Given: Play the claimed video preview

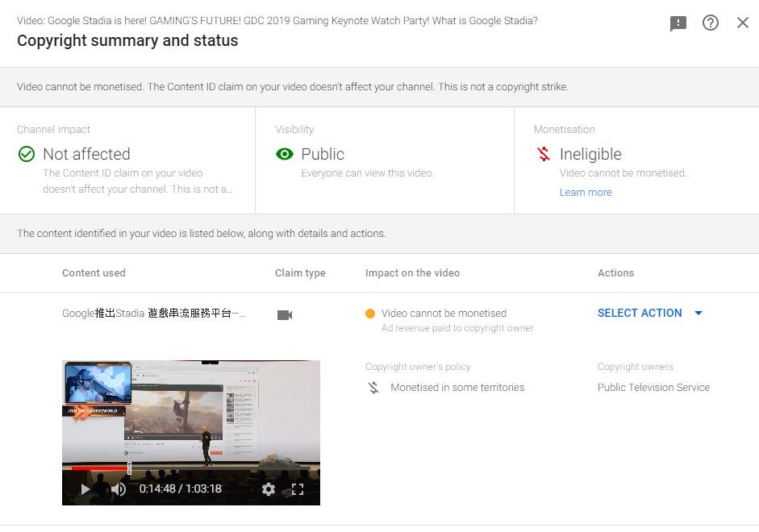Looking at the screenshot, I should pos(85,489).
